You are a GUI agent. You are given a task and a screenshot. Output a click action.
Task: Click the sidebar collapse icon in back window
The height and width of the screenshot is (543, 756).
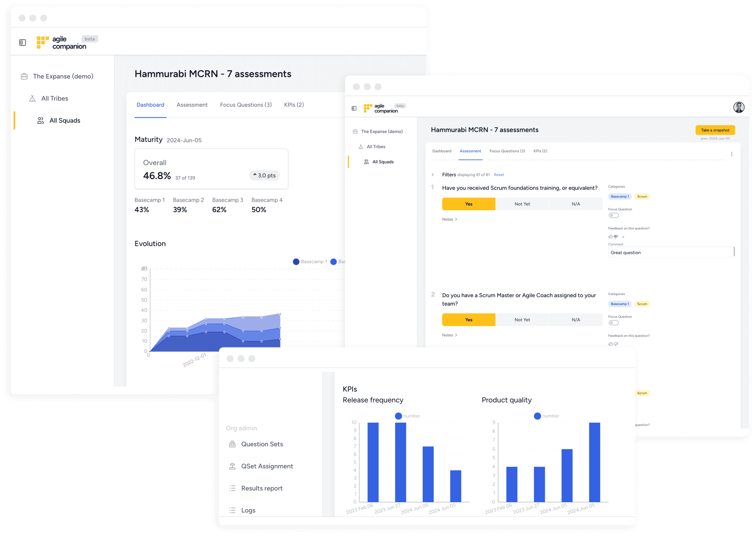23,43
